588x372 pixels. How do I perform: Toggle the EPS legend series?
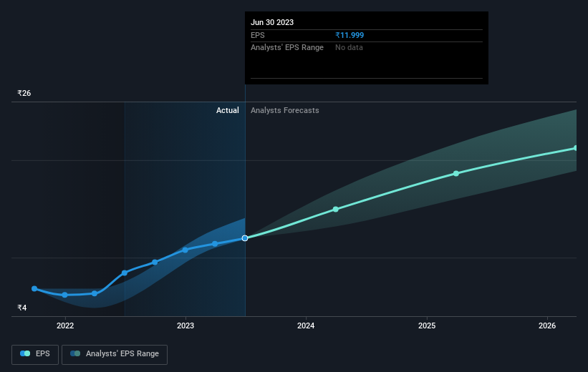tap(35, 354)
